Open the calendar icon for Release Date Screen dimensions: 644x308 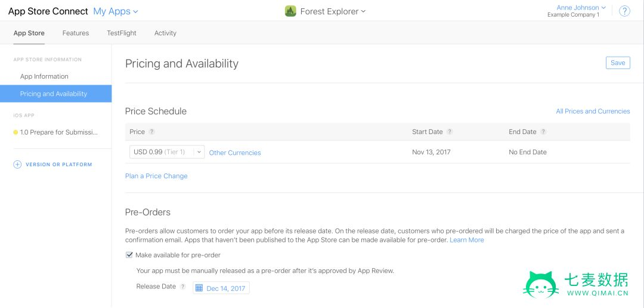(x=199, y=288)
